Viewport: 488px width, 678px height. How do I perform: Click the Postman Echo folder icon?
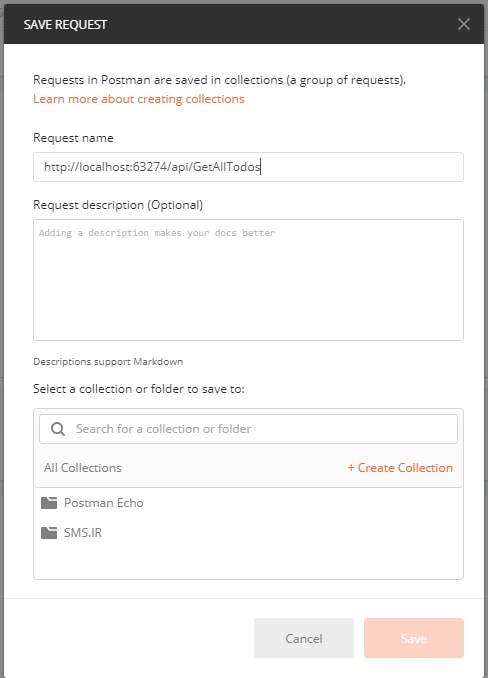pyautogui.click(x=49, y=503)
